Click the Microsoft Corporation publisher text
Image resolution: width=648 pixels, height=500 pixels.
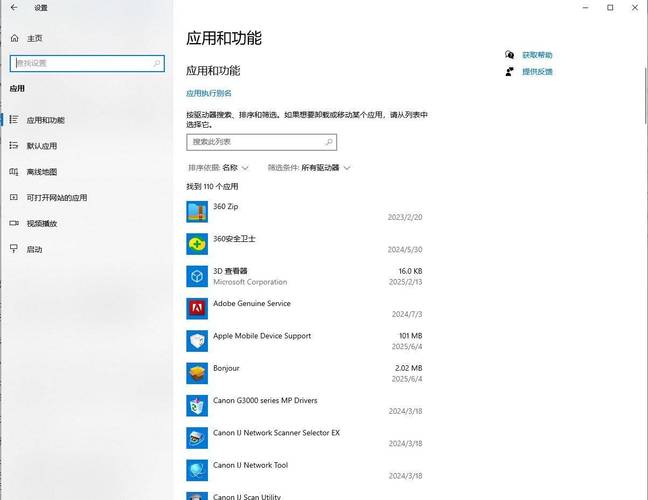(250, 282)
